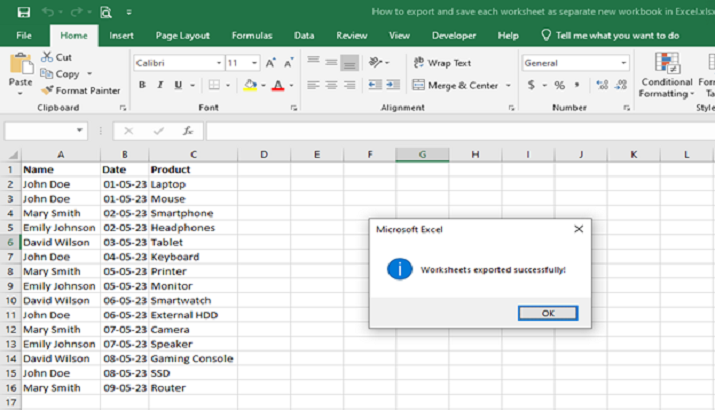The image size is (715, 410).
Task: Switch to the Page Layout tab
Action: 183,35
